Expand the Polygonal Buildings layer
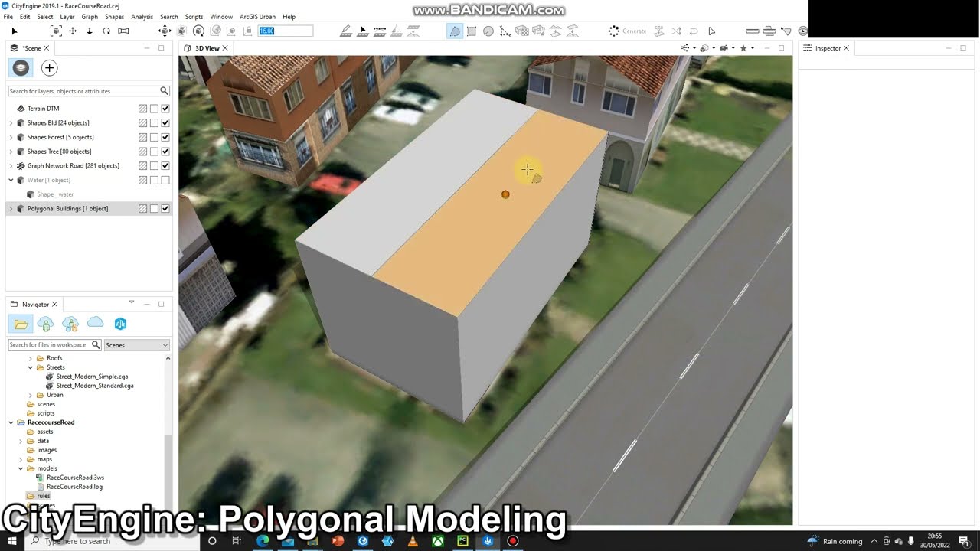Image resolution: width=980 pixels, height=551 pixels. 11,209
